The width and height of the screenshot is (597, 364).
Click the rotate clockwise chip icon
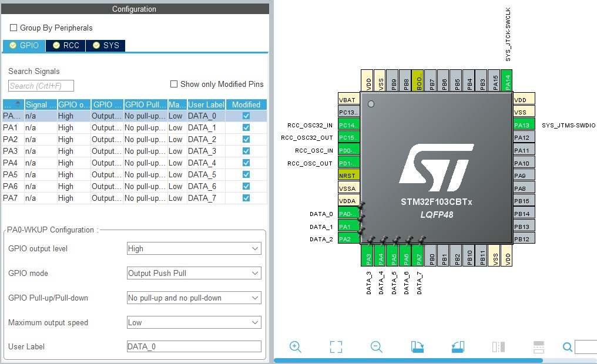point(417,346)
